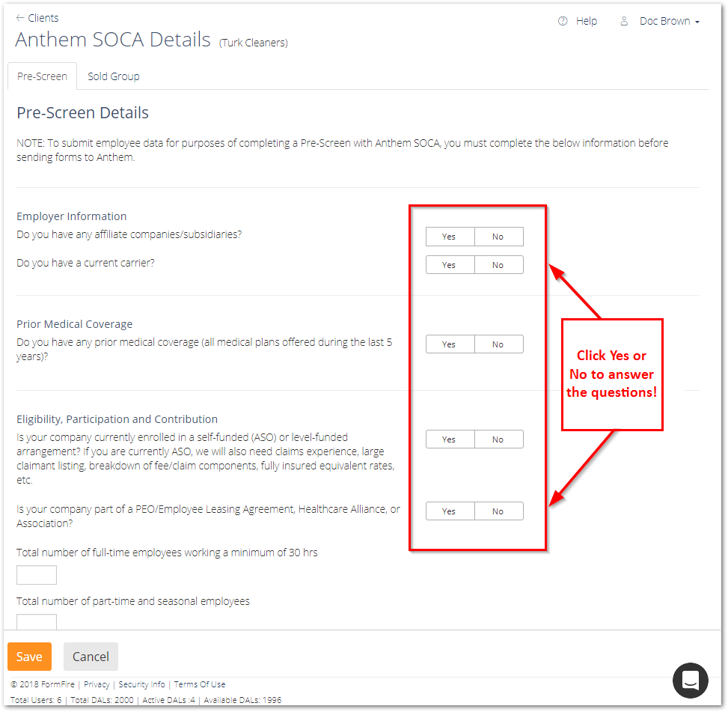
Task: Click the Pre-Screen Details heading
Action: (82, 112)
